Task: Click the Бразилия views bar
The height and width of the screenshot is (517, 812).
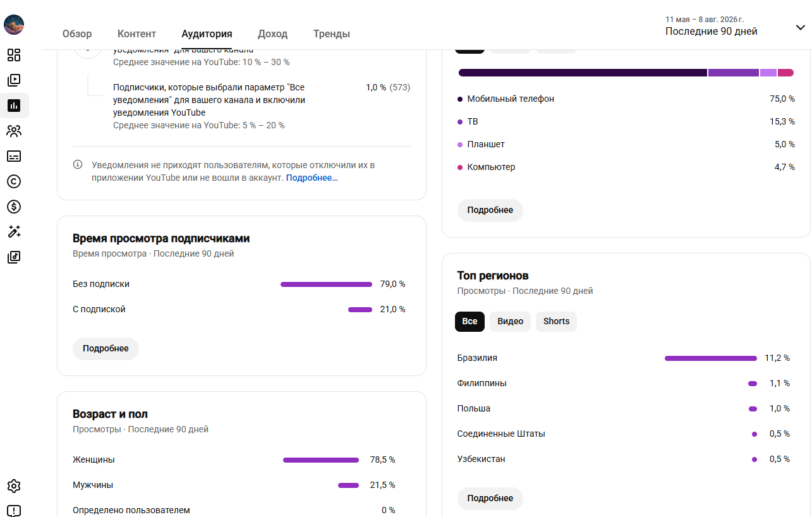Action: pyautogui.click(x=711, y=358)
